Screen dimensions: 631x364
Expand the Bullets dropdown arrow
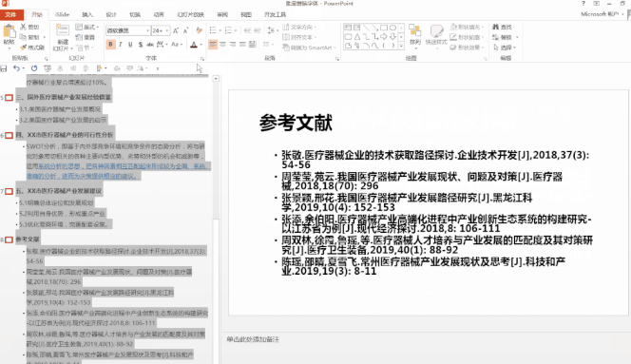pos(220,30)
